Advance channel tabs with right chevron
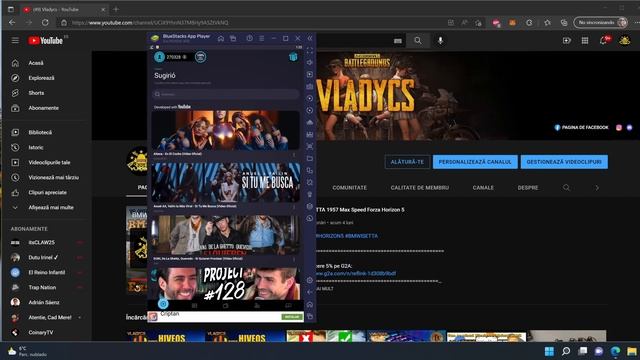The image size is (640, 360). point(597,188)
